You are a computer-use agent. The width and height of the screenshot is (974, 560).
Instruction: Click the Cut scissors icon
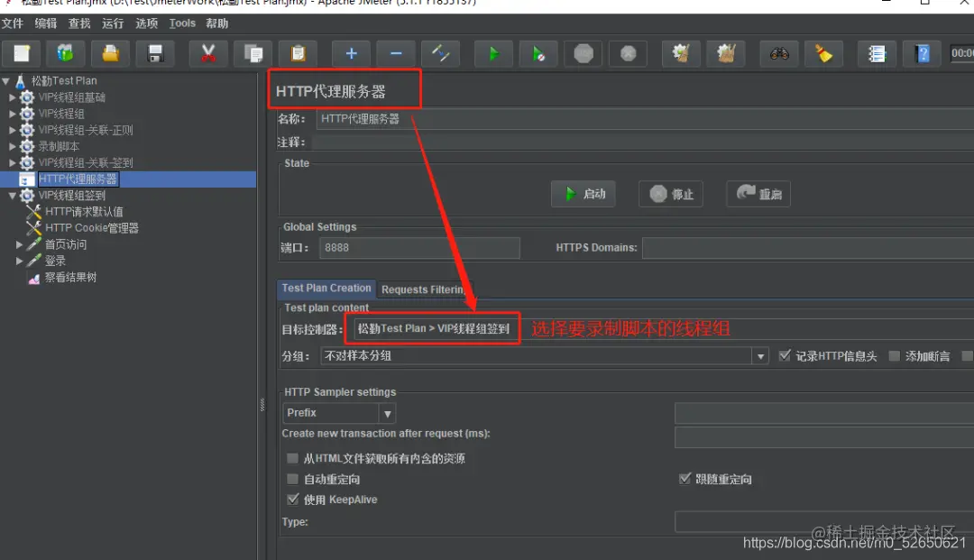pos(208,54)
